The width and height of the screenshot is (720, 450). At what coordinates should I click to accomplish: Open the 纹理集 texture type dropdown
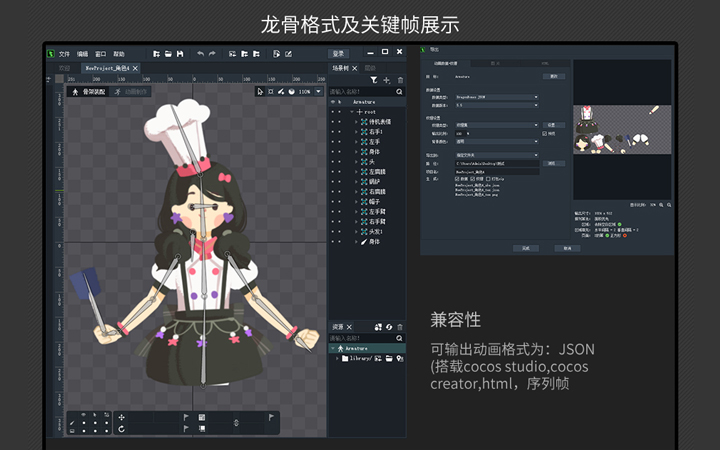click(x=496, y=125)
